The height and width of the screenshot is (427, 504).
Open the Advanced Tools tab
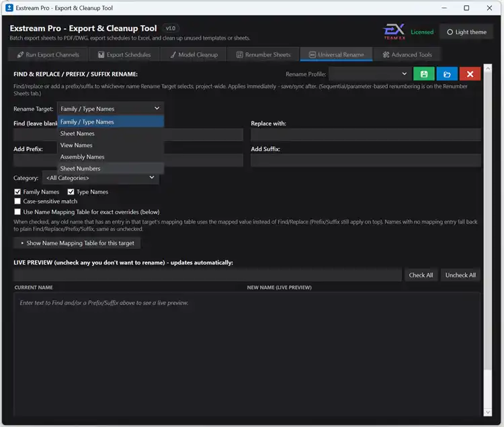407,54
